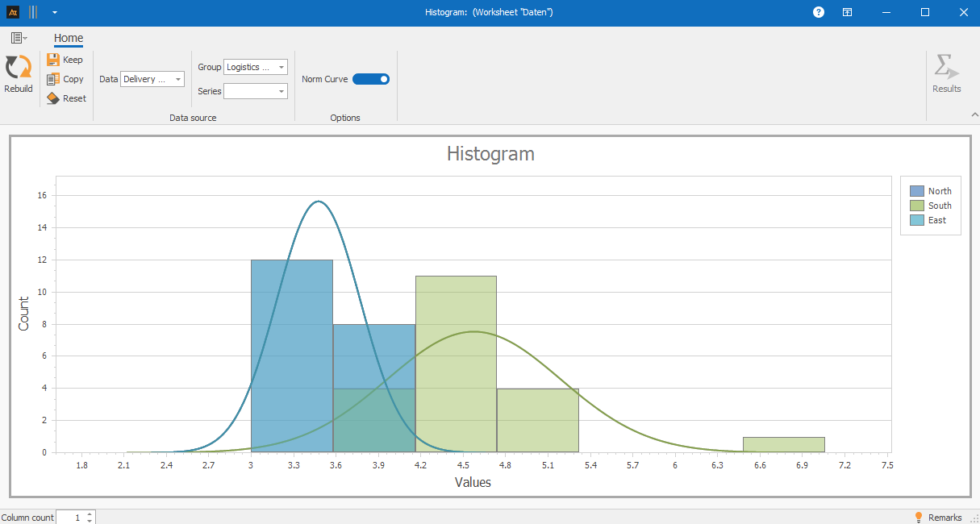Expand the Group dropdown showing Logistics

[x=281, y=68]
